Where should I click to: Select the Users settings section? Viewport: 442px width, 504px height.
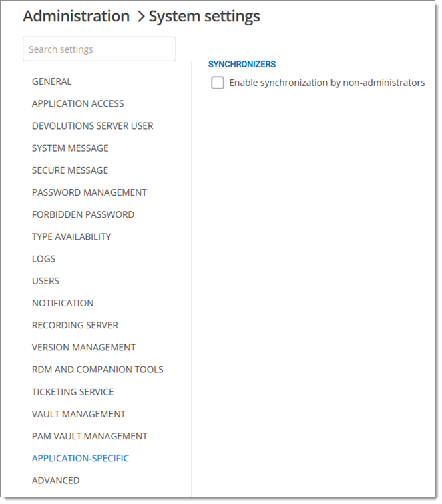click(45, 281)
